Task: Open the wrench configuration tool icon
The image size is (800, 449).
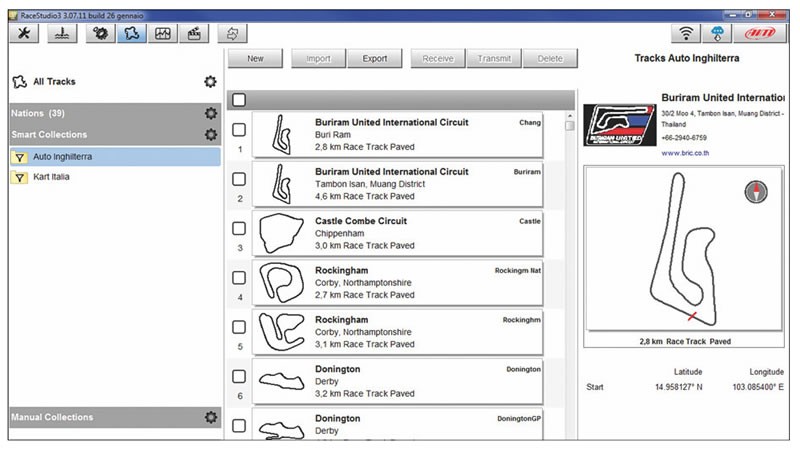Action: [x=24, y=34]
